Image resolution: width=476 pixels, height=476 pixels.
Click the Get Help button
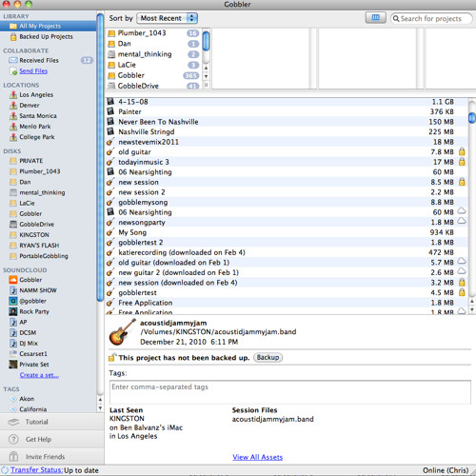tap(52, 439)
